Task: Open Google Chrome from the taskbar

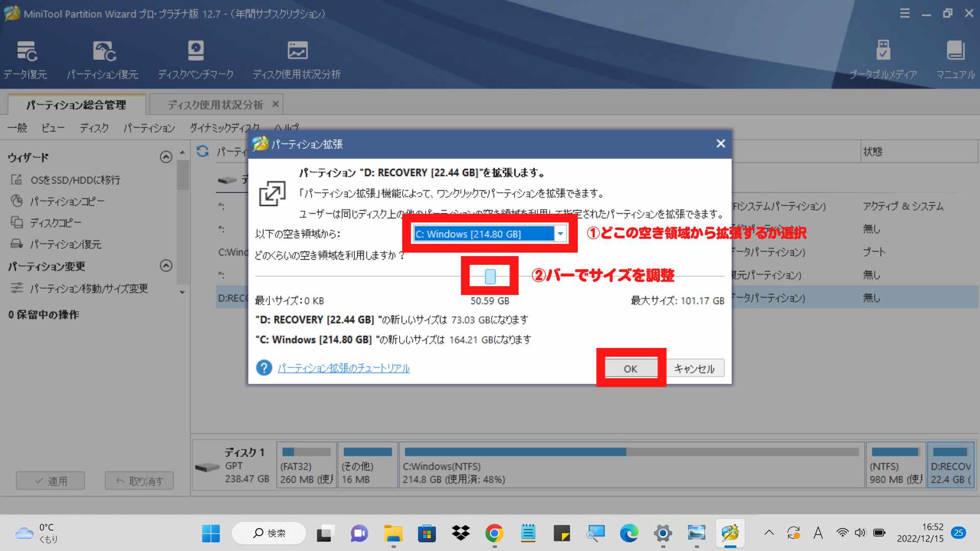Action: (494, 534)
